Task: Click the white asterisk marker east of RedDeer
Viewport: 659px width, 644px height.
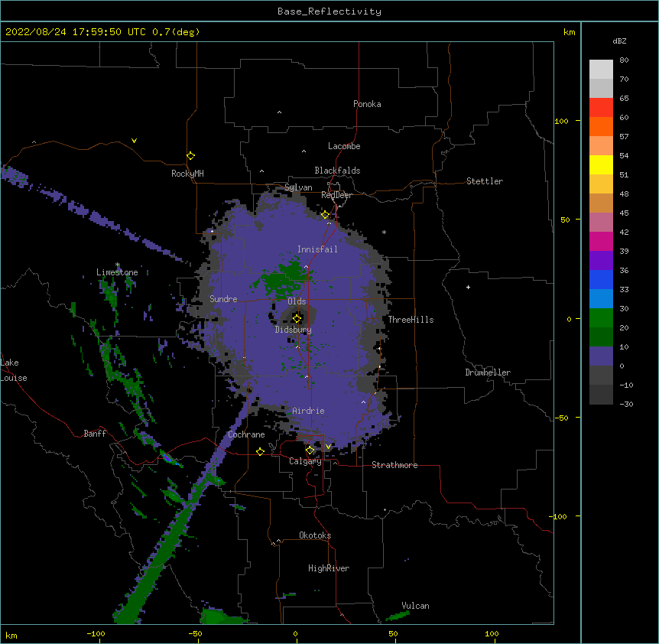Action: tap(384, 232)
